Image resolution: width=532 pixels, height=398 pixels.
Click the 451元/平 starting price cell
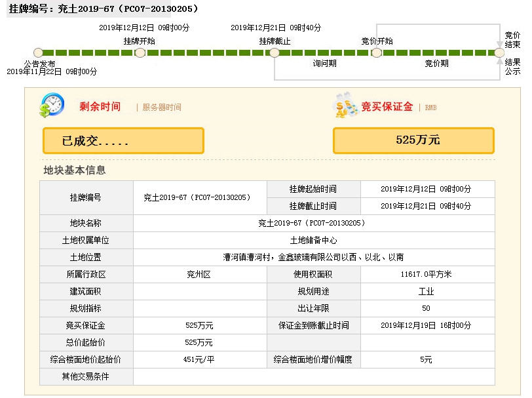point(199,359)
